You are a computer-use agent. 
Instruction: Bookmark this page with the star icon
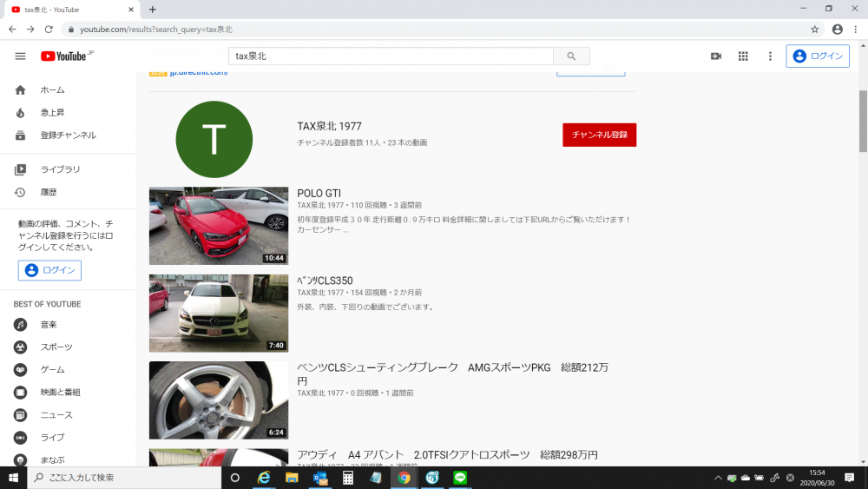coord(815,29)
